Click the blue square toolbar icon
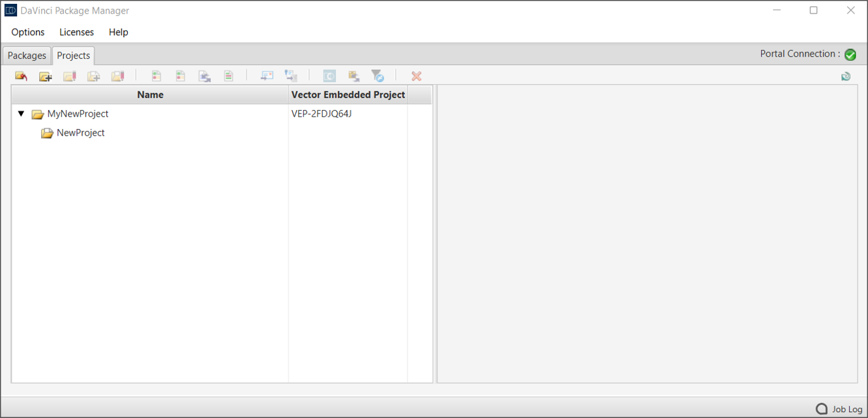Image resolution: width=868 pixels, height=418 pixels. tap(329, 76)
